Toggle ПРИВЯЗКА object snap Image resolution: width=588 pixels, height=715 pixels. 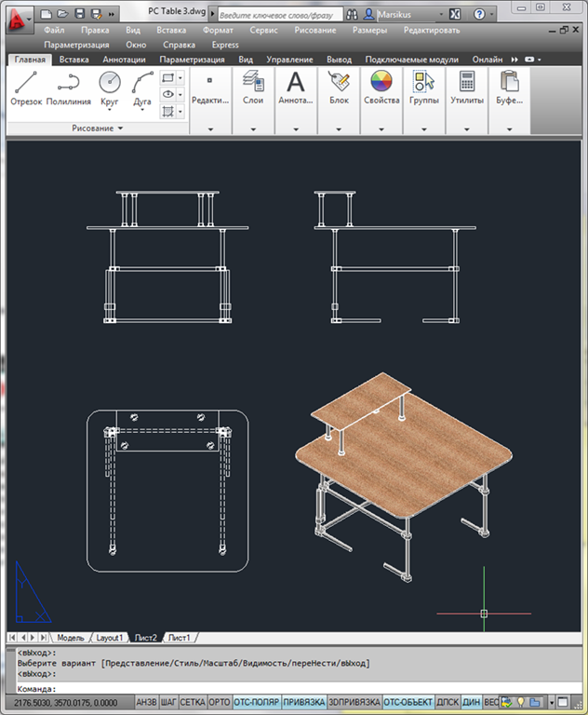tap(304, 702)
